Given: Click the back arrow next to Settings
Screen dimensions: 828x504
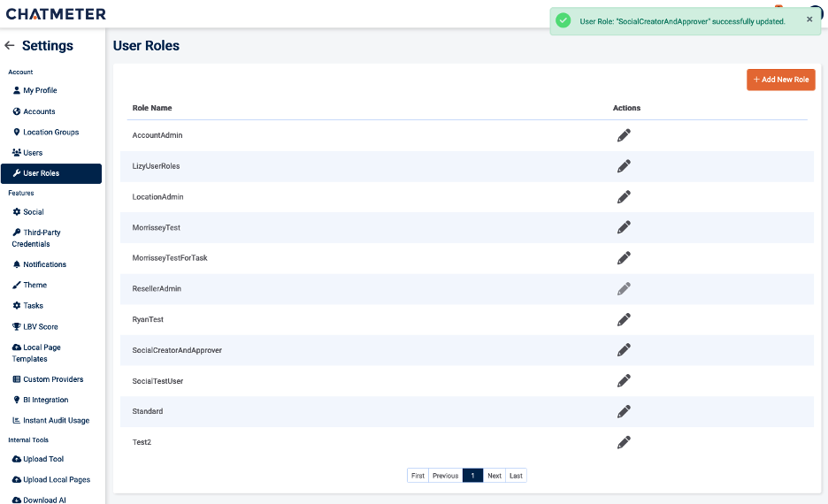Looking at the screenshot, I should 10,46.
